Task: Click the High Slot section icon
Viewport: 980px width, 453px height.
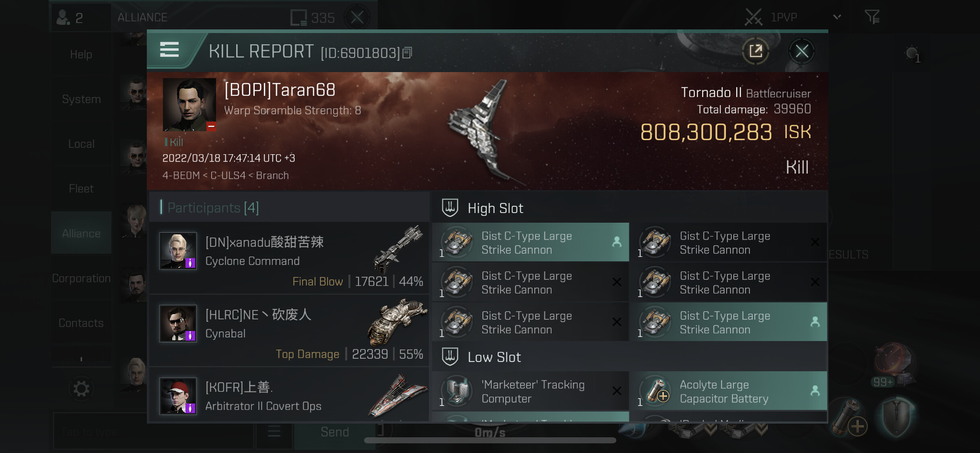Action: tap(450, 208)
